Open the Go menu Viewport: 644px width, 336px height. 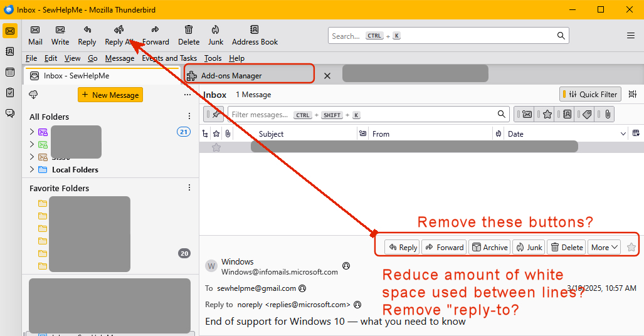[x=92, y=58]
